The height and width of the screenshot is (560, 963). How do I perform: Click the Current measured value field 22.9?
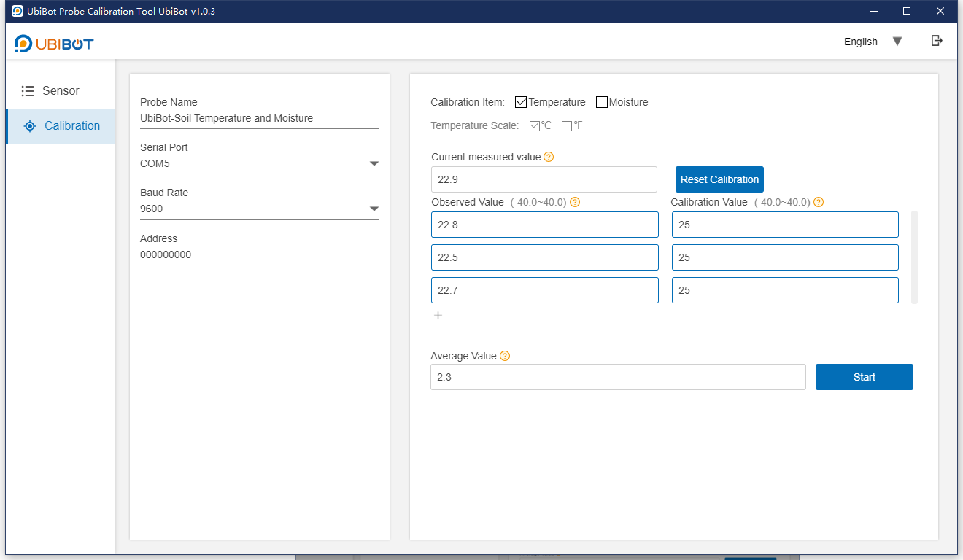click(544, 179)
